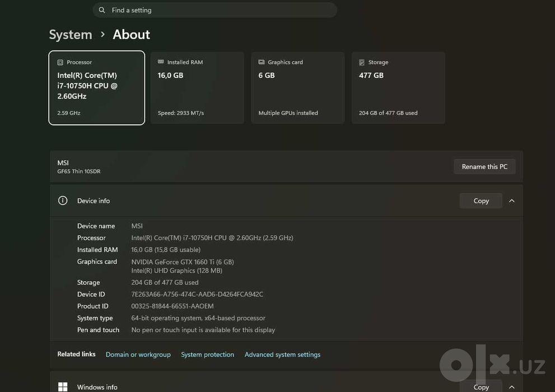Focus the Find a setting search box
Screen dimensions: 555x392
pyautogui.click(x=215, y=10)
